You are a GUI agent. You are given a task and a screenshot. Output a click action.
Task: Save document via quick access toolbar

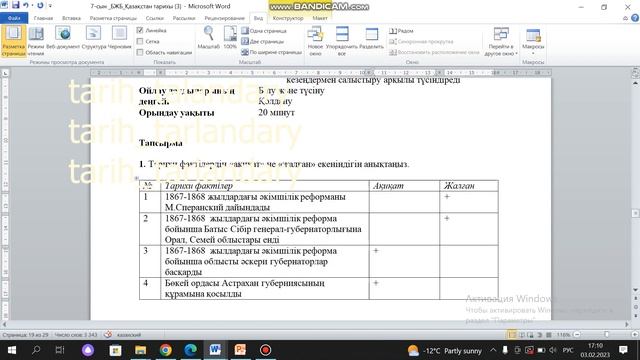point(16,5)
